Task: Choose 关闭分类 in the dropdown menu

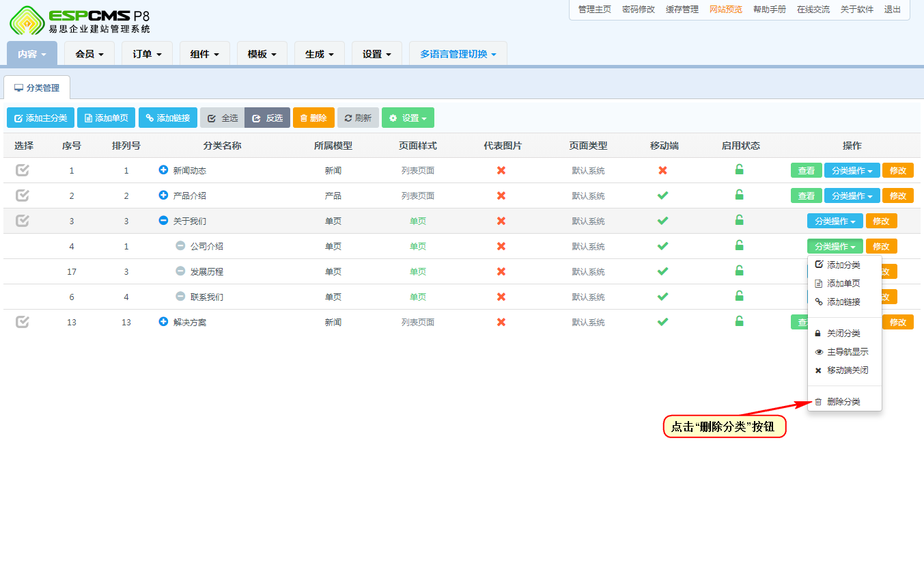Action: coord(844,334)
